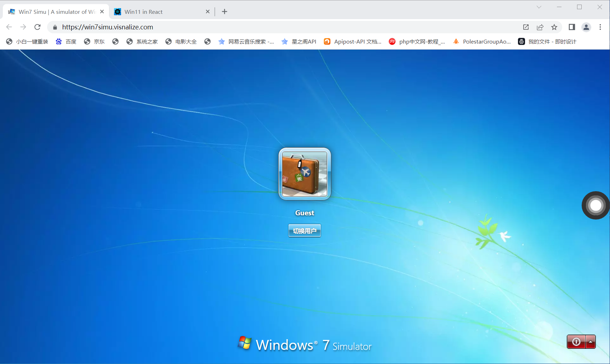Open the profile avatar menu
610x364 pixels.
[x=586, y=27]
